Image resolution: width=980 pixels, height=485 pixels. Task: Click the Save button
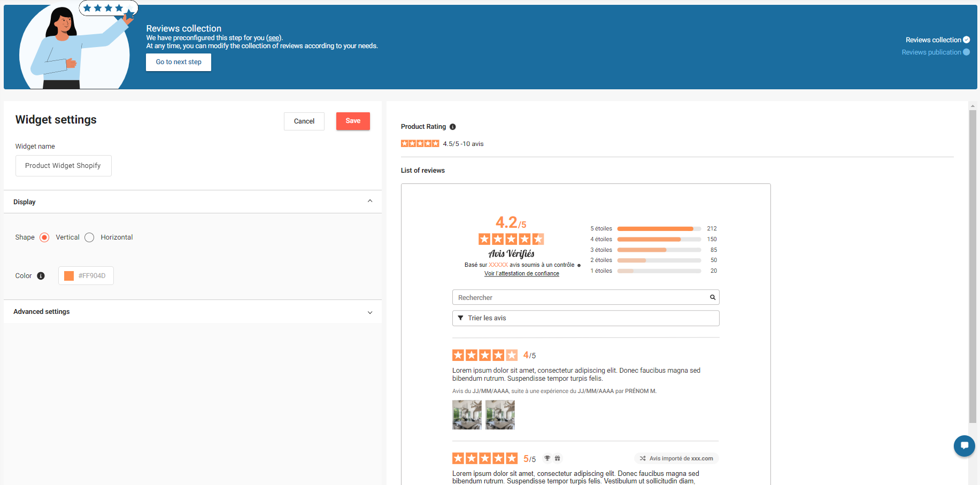[353, 121]
